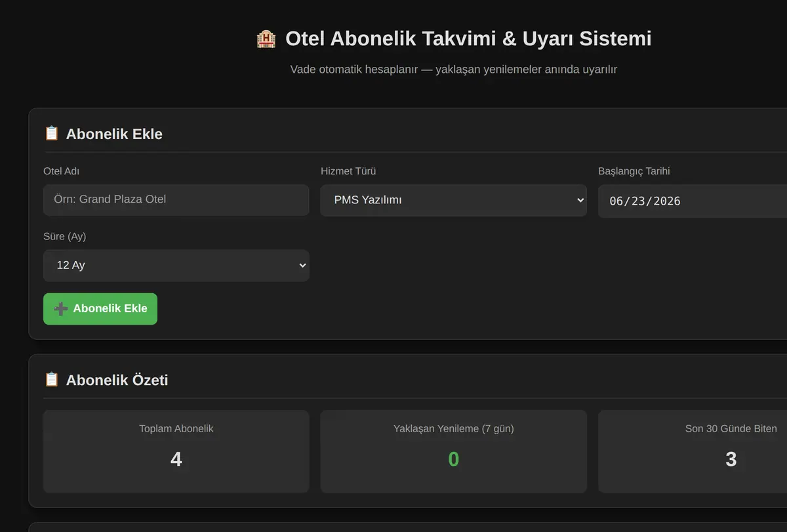Click clipboard icon beside Abonelik Ekle heading
This screenshot has width=787, height=532.
coord(51,133)
